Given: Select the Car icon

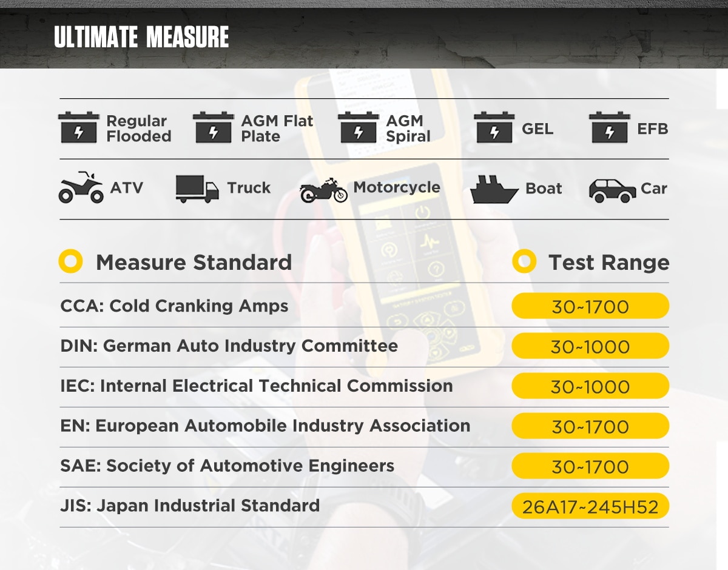Looking at the screenshot, I should (x=613, y=190).
